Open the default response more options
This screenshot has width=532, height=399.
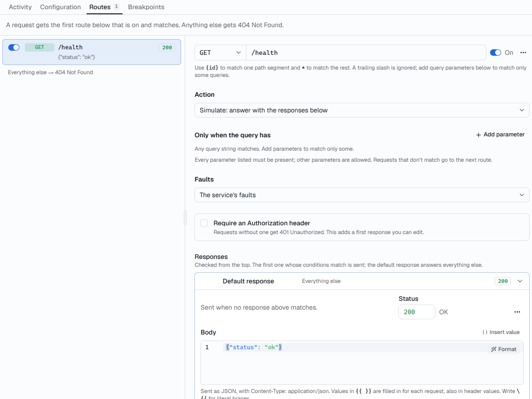517,312
